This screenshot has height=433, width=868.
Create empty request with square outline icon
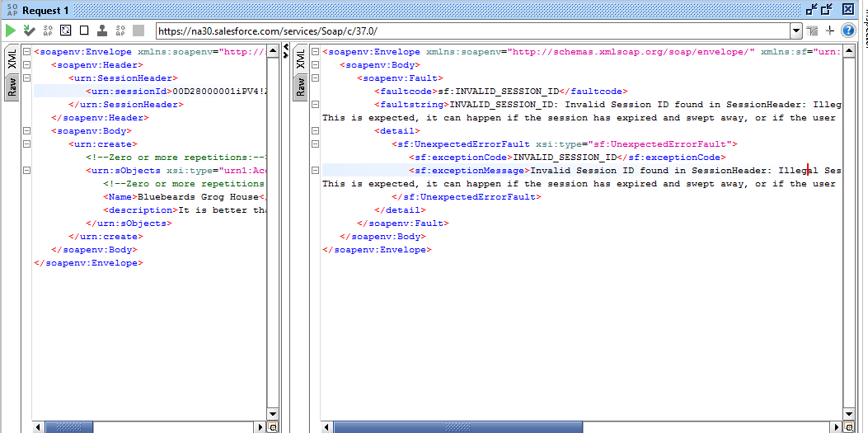(x=84, y=31)
